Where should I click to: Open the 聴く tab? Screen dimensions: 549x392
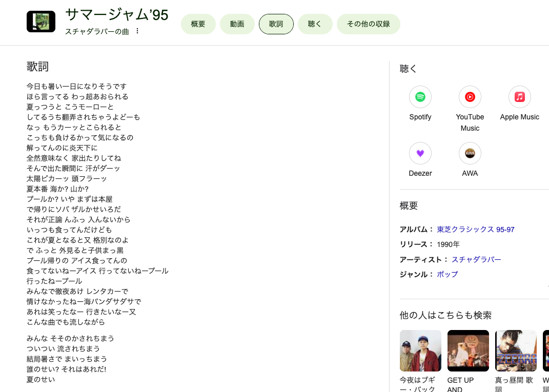[315, 24]
